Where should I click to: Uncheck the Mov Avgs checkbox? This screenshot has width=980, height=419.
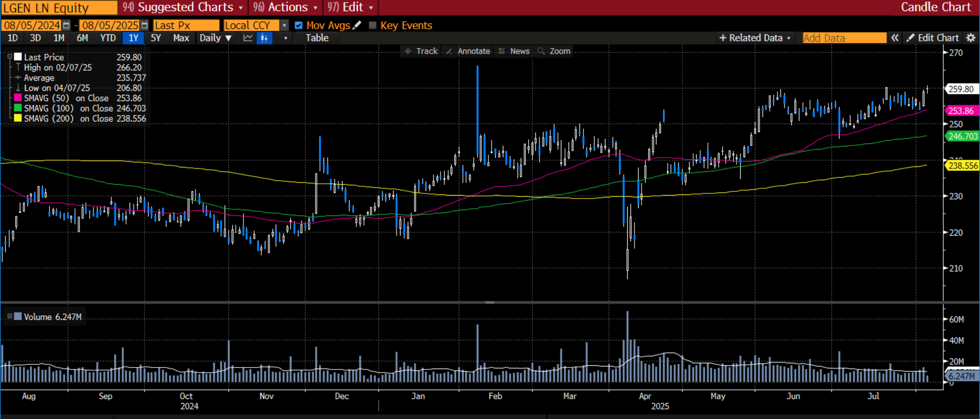[x=299, y=26]
